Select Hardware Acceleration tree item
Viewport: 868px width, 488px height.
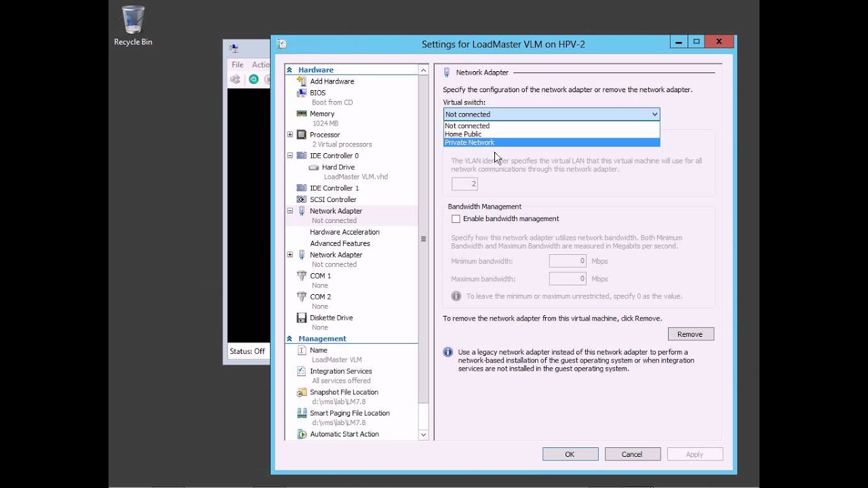click(x=344, y=232)
